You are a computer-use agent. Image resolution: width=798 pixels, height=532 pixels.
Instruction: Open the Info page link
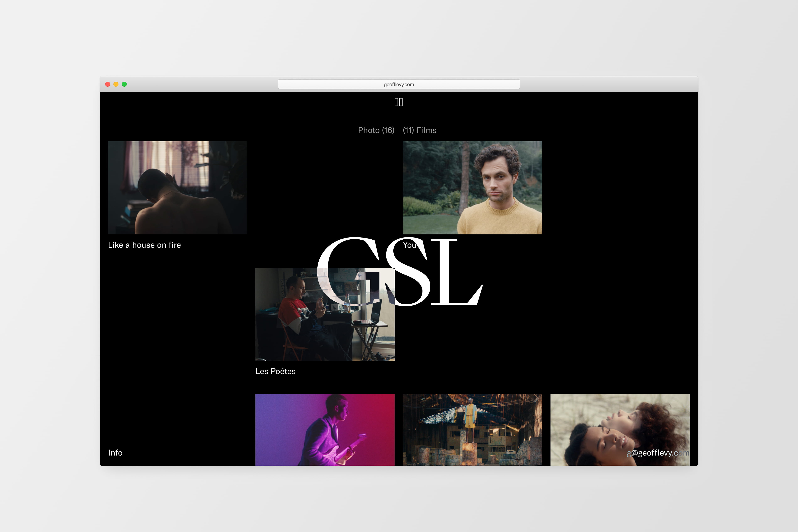115,453
